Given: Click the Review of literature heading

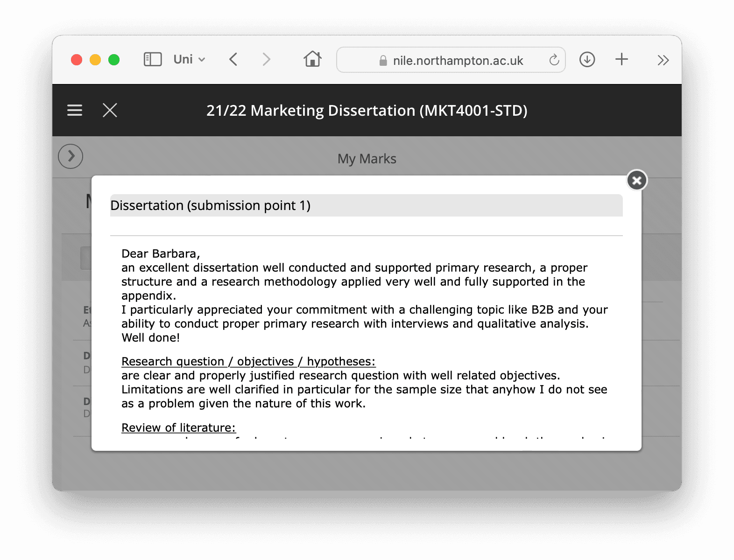Looking at the screenshot, I should (178, 427).
